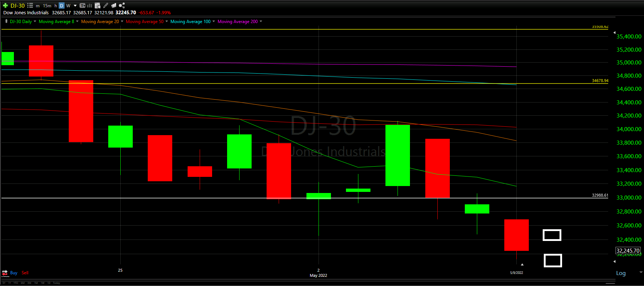The width and height of the screenshot is (644, 286).
Task: Click the 5/9/2022 date label
Action: (x=516, y=273)
